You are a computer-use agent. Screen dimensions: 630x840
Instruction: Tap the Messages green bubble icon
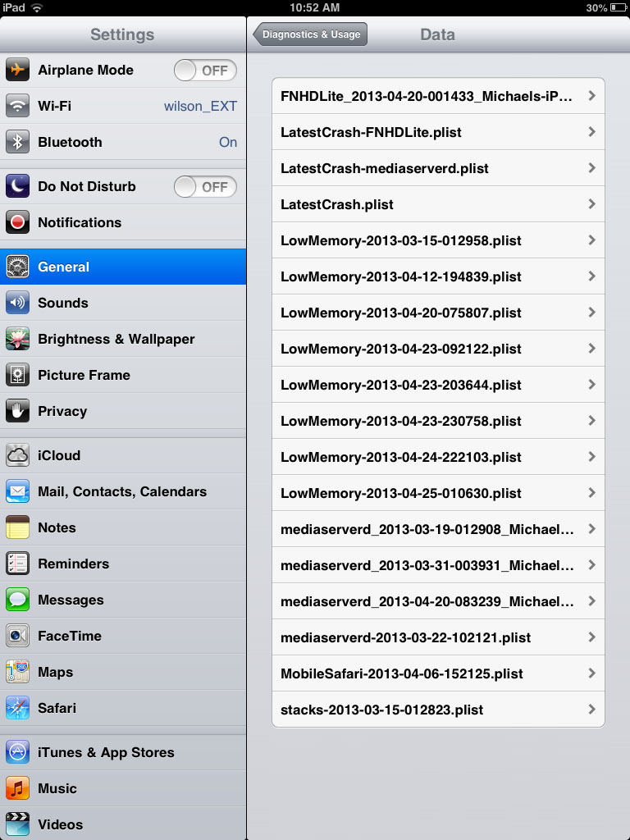coord(17,600)
